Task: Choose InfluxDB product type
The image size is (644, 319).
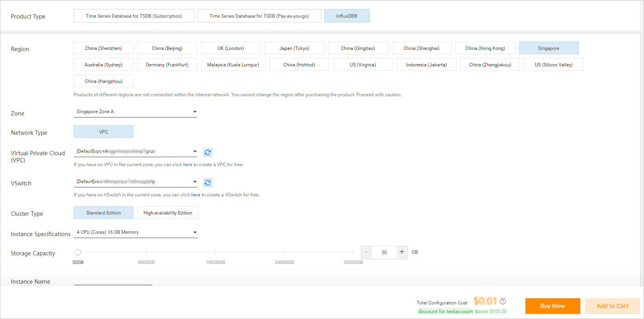Action: click(x=347, y=16)
